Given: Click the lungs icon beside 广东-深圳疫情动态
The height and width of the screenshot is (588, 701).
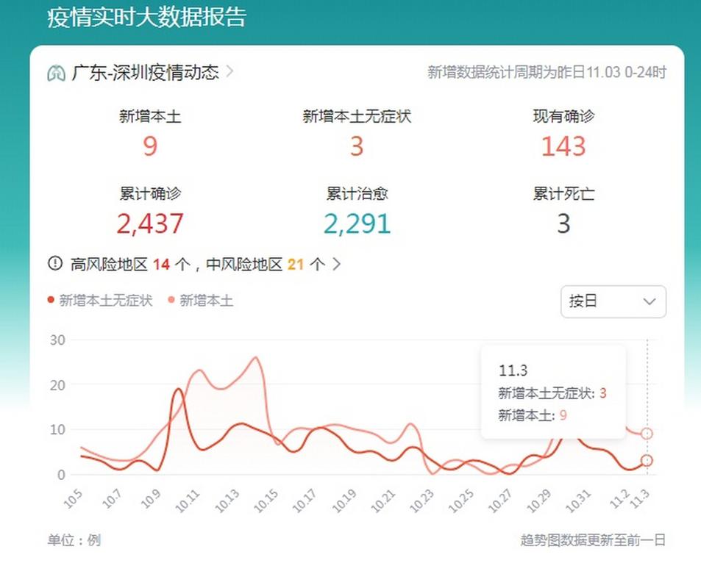Looking at the screenshot, I should tap(56, 73).
